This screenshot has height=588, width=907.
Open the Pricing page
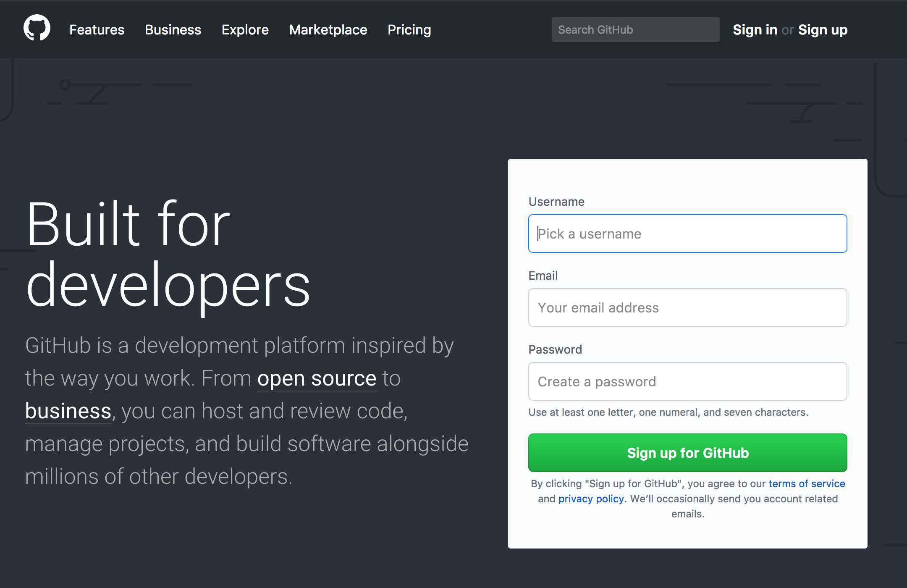[x=409, y=30]
